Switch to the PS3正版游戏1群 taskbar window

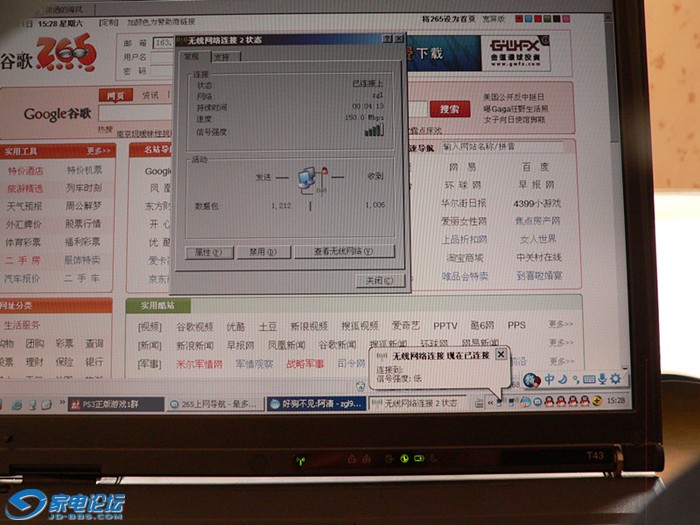pyautogui.click(x=116, y=404)
